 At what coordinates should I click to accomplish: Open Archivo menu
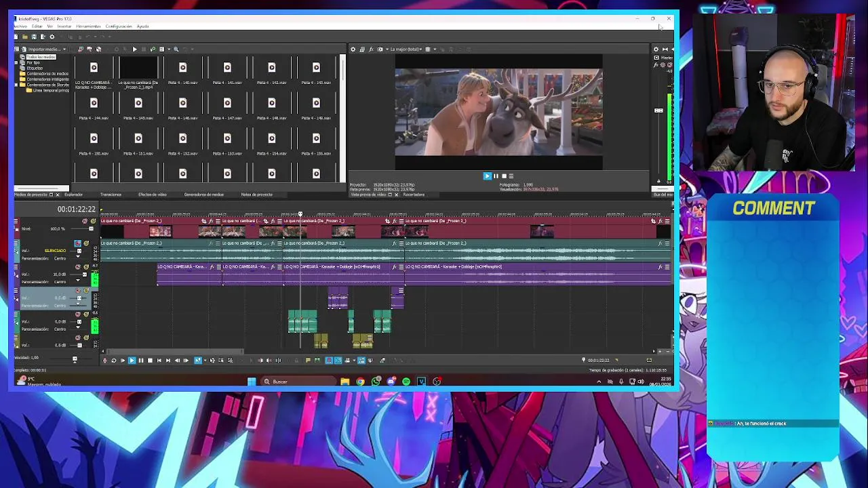tap(20, 26)
